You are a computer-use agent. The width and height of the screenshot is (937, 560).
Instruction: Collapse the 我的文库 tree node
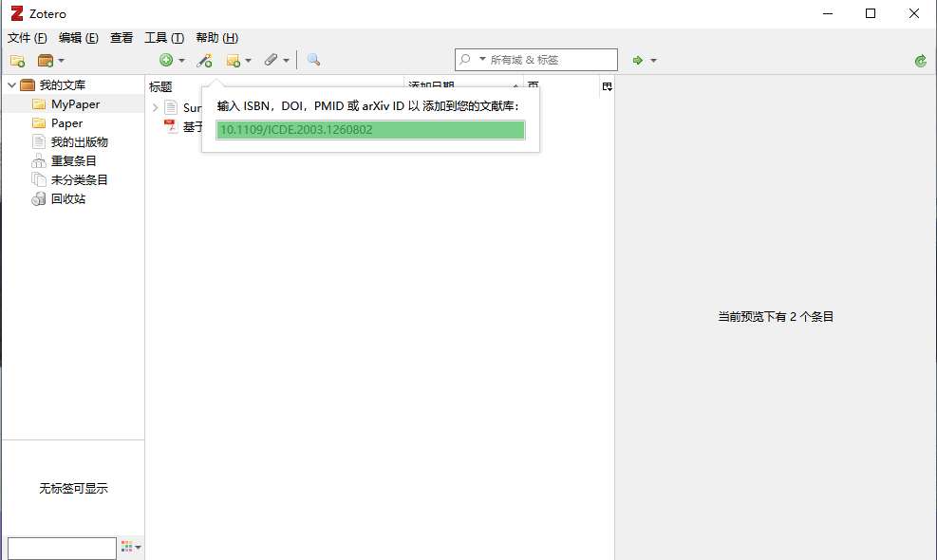(x=11, y=84)
